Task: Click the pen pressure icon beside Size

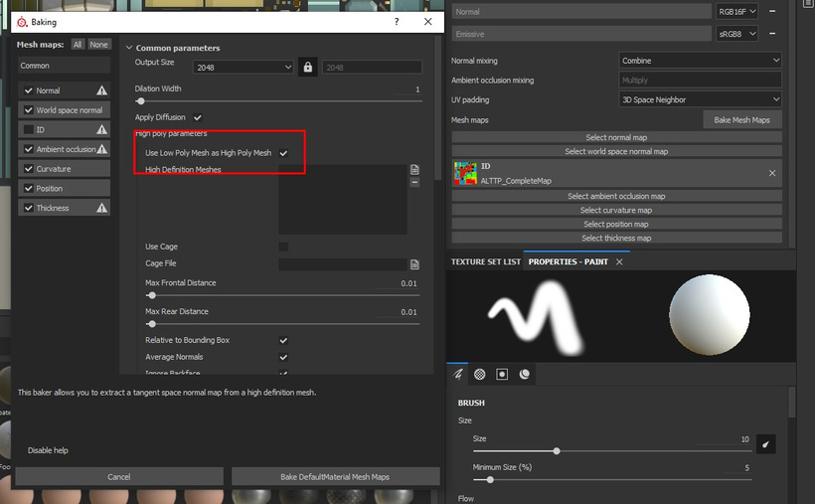Action: (x=765, y=444)
